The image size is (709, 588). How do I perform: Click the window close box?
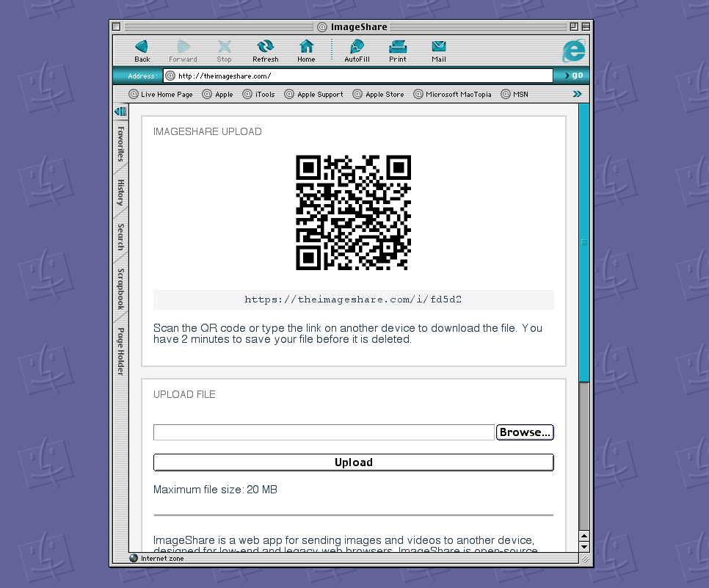coord(116,26)
